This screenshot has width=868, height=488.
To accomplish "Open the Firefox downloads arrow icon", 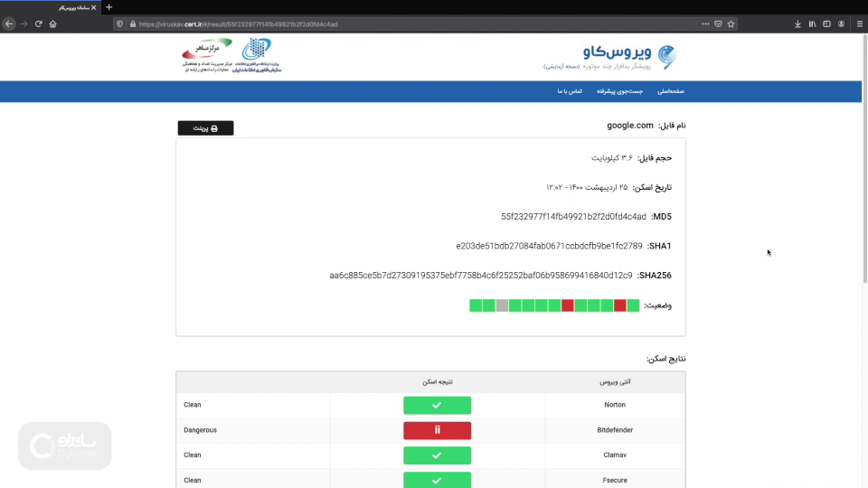I will [x=798, y=24].
